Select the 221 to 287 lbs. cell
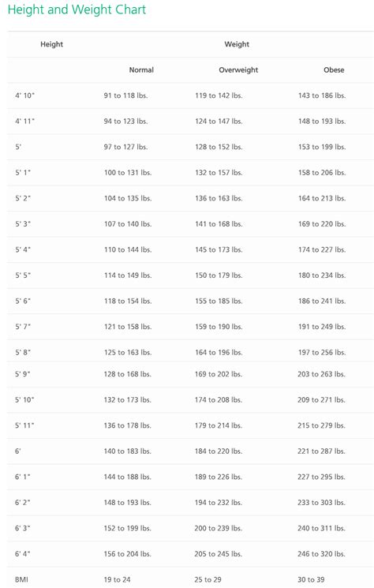This screenshot has width=374, height=588. point(321,451)
